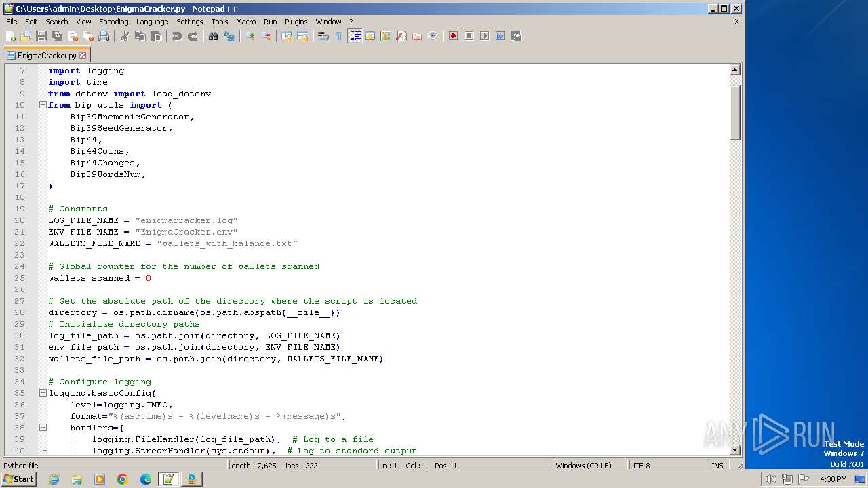Undo the last action via toolbar
The width and height of the screenshot is (868, 488).
click(177, 36)
